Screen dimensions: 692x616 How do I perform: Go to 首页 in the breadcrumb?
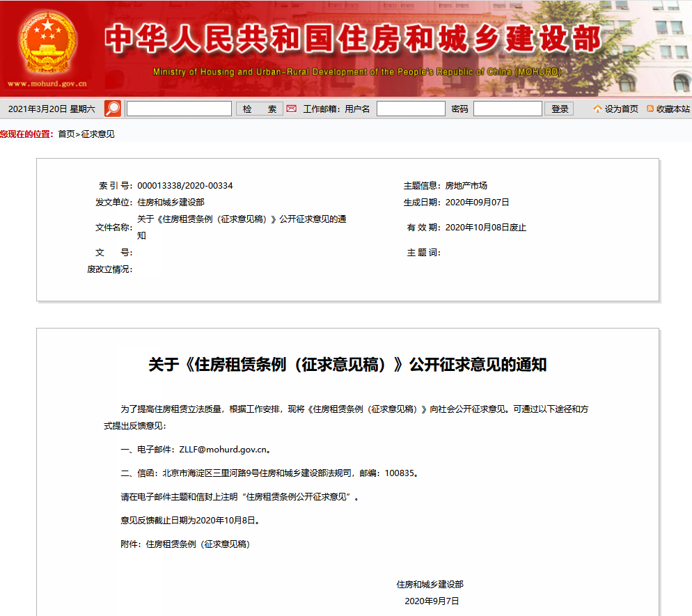66,134
